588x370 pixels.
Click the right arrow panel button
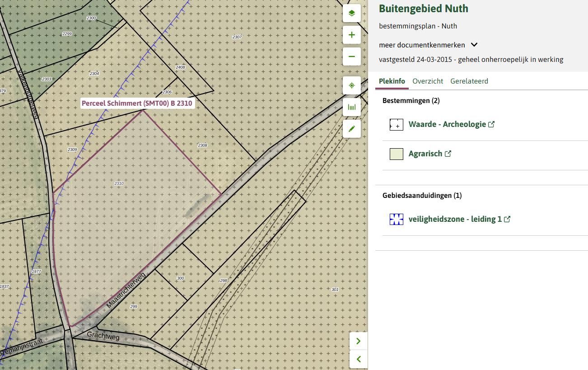click(x=359, y=341)
